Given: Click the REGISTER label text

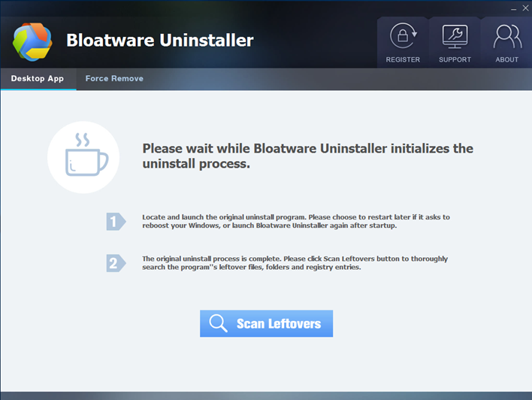Looking at the screenshot, I should tap(403, 59).
